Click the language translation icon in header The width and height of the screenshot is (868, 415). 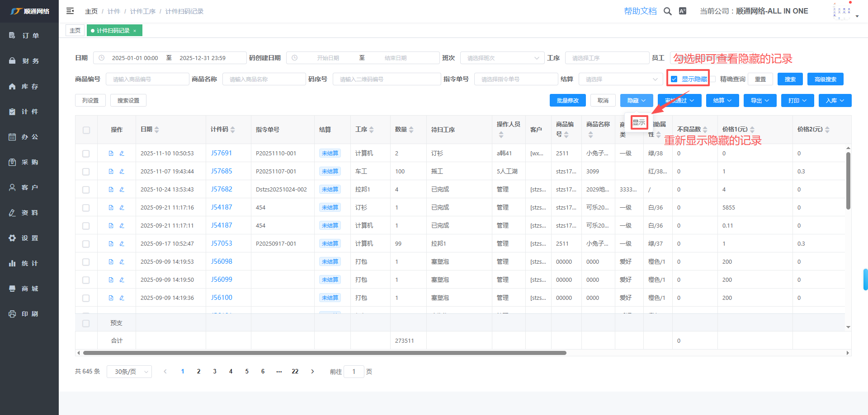click(x=683, y=11)
